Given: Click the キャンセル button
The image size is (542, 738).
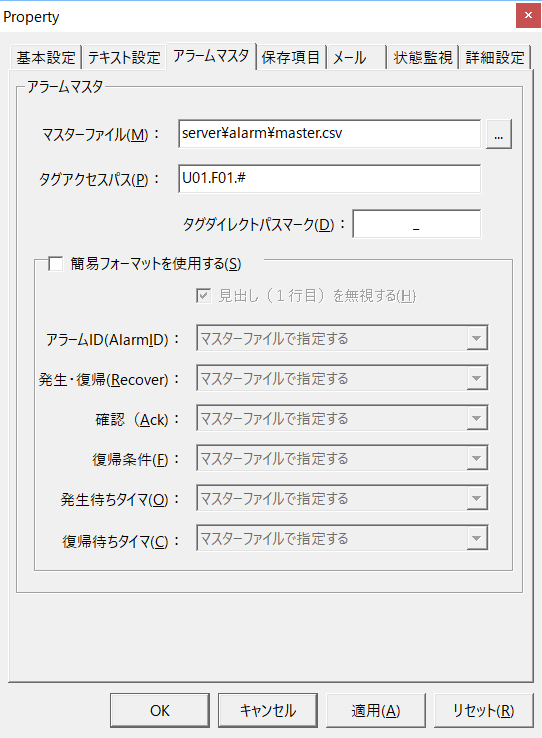Looking at the screenshot, I should (268, 710).
